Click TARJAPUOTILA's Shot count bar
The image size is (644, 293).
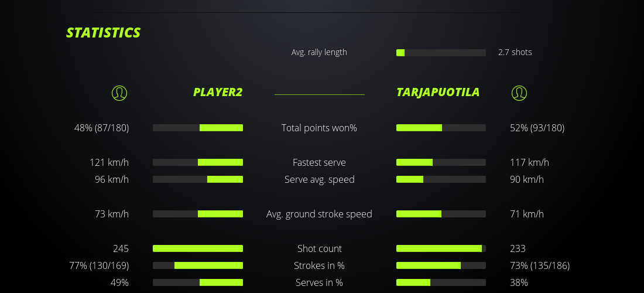[x=441, y=248]
